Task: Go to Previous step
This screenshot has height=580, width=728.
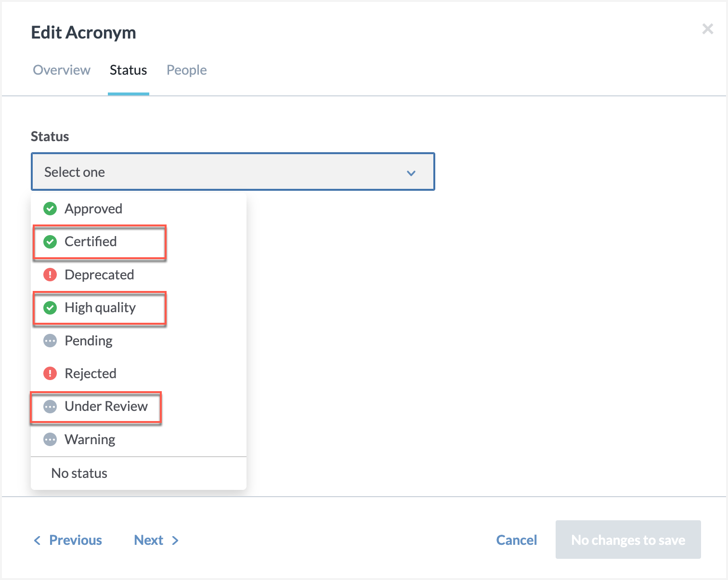Action: [68, 540]
